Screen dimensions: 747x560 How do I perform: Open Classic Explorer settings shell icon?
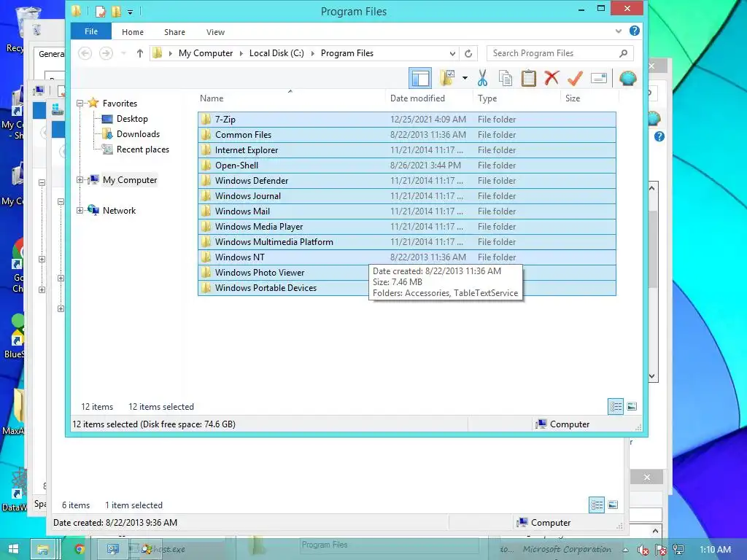point(628,78)
